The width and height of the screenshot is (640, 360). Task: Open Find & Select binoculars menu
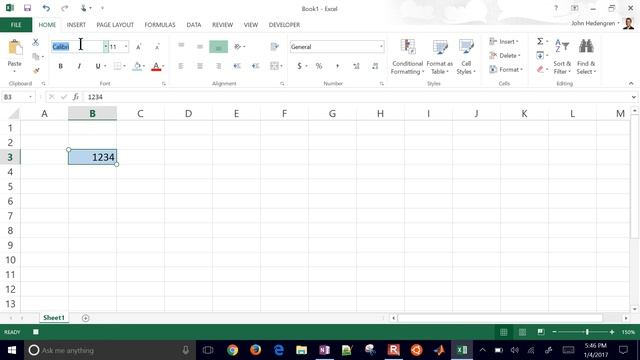tap(586, 57)
